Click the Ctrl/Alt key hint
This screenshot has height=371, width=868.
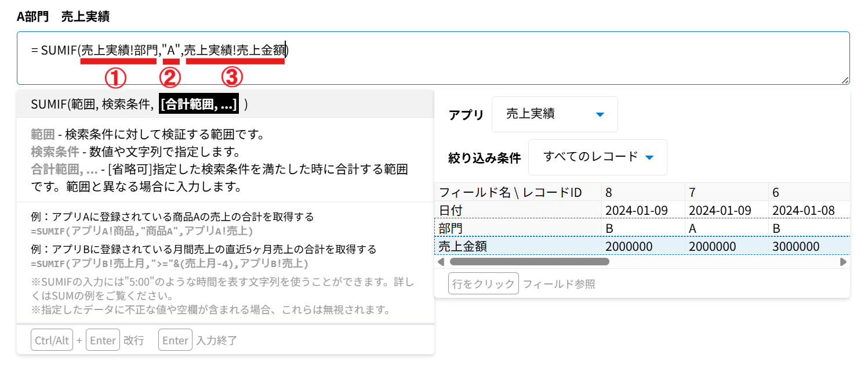[x=52, y=340]
